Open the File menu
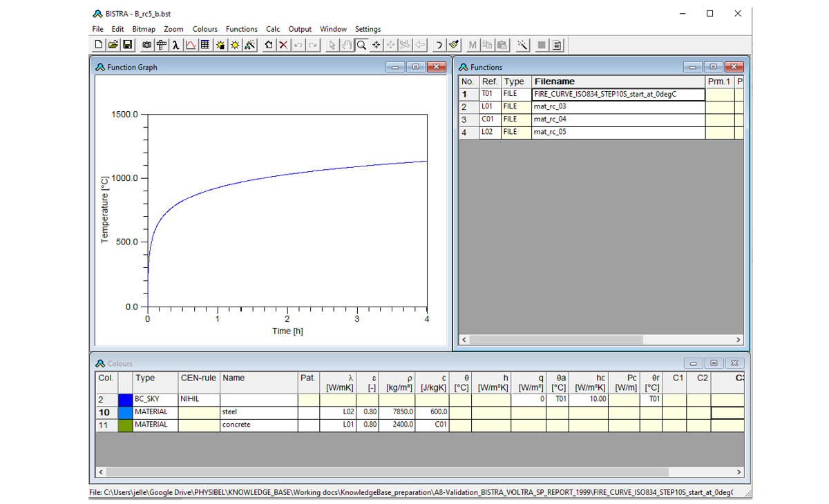The height and width of the screenshot is (504, 829). tap(97, 29)
